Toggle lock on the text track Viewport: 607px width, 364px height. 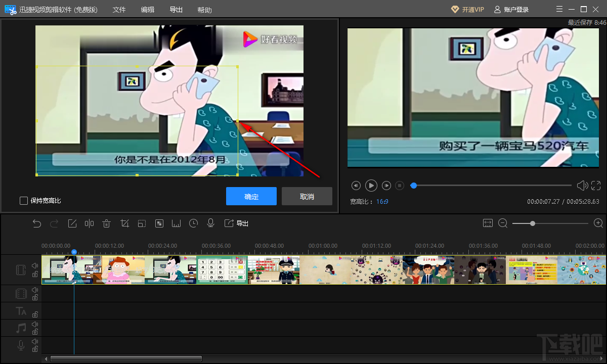tap(35, 314)
